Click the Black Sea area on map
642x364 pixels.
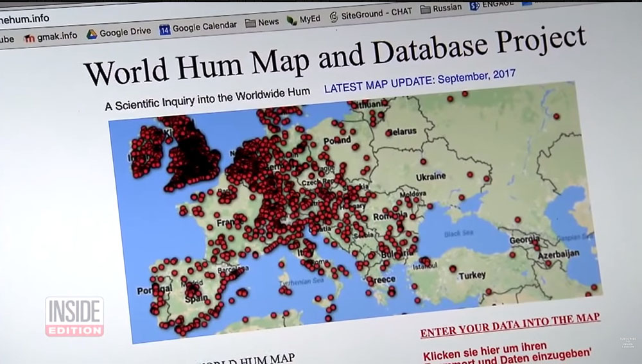point(458,234)
